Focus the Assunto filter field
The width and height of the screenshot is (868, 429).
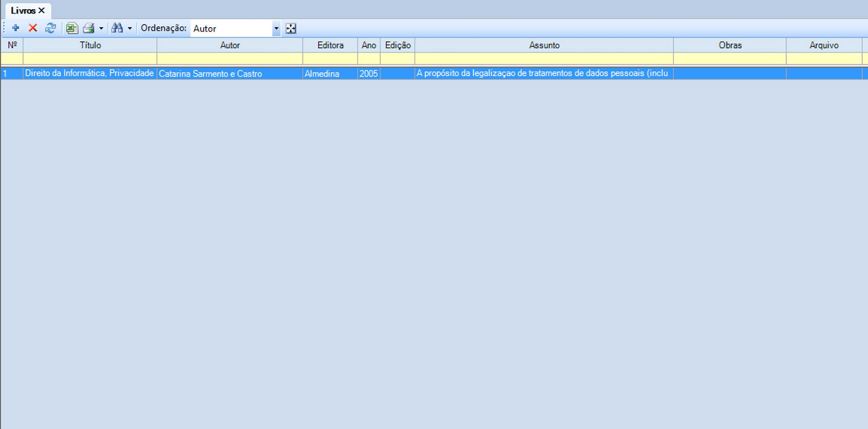coord(544,59)
